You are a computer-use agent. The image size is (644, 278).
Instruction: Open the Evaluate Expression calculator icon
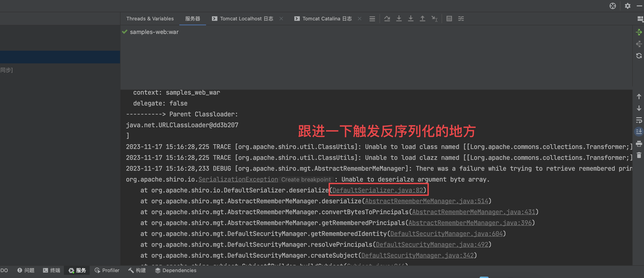[449, 19]
